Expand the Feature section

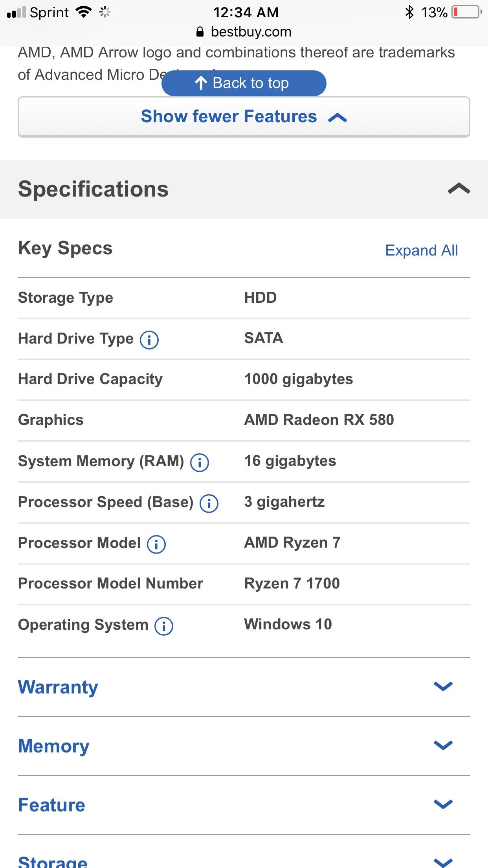pos(443,804)
